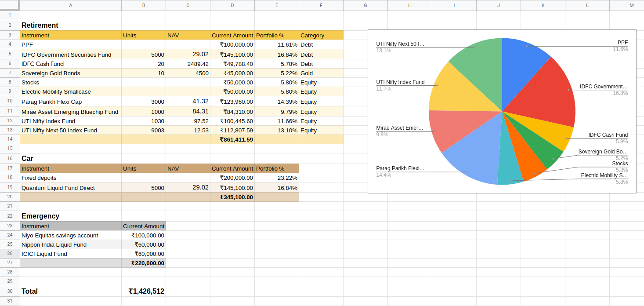Screen dimensions: 644x306
Task: Select the Quantum Liquid Fund Direct cell
Action: pyautogui.click(x=71, y=188)
